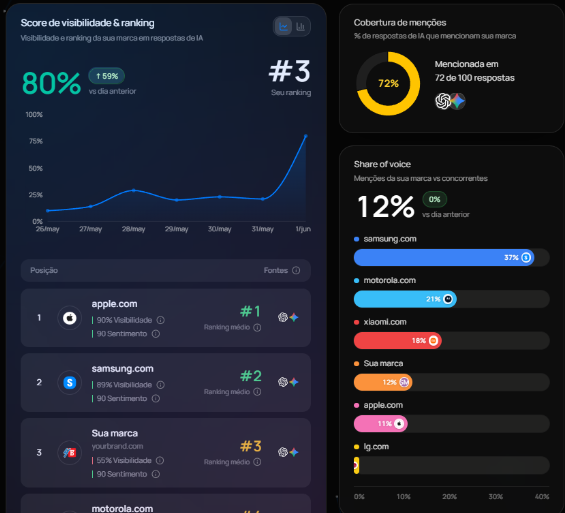Click the Fontes column header
This screenshot has height=513, width=565.
click(x=276, y=270)
